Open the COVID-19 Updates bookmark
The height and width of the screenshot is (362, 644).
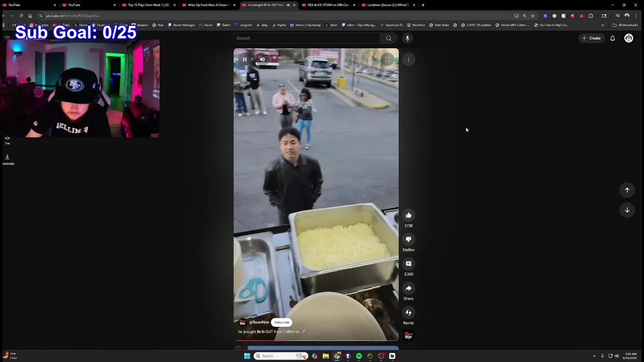[x=476, y=25]
